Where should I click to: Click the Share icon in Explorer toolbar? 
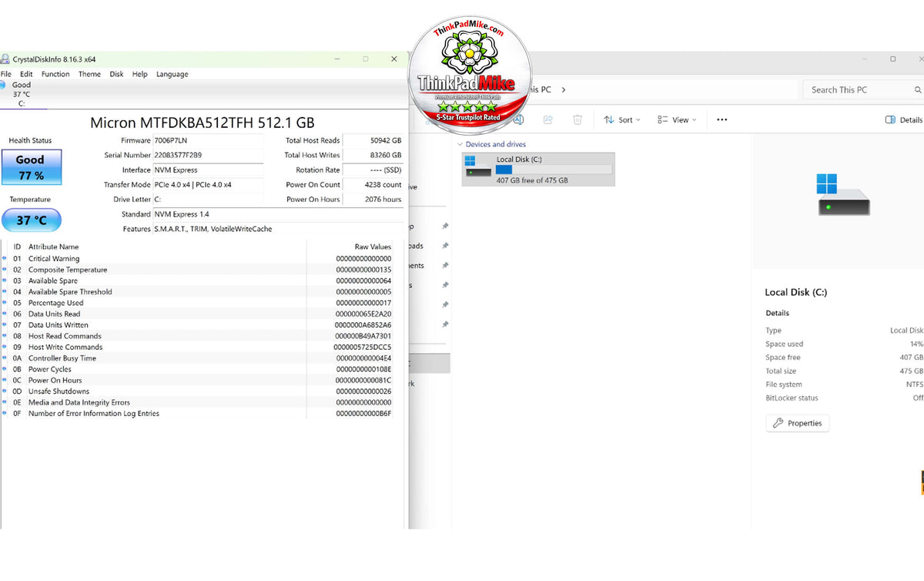pyautogui.click(x=548, y=119)
